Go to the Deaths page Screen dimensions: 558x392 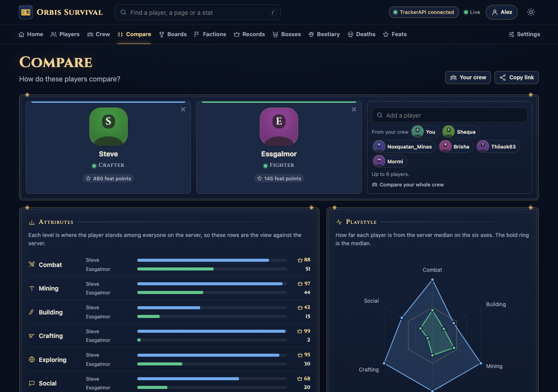[x=361, y=34]
